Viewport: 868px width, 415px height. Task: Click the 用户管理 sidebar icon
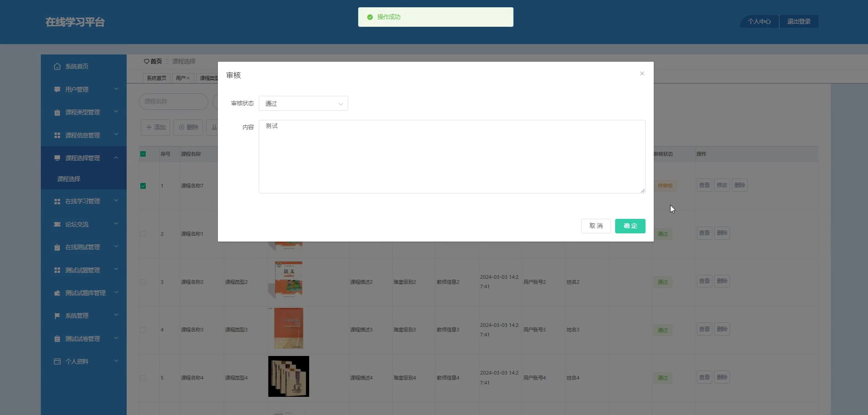tap(57, 89)
